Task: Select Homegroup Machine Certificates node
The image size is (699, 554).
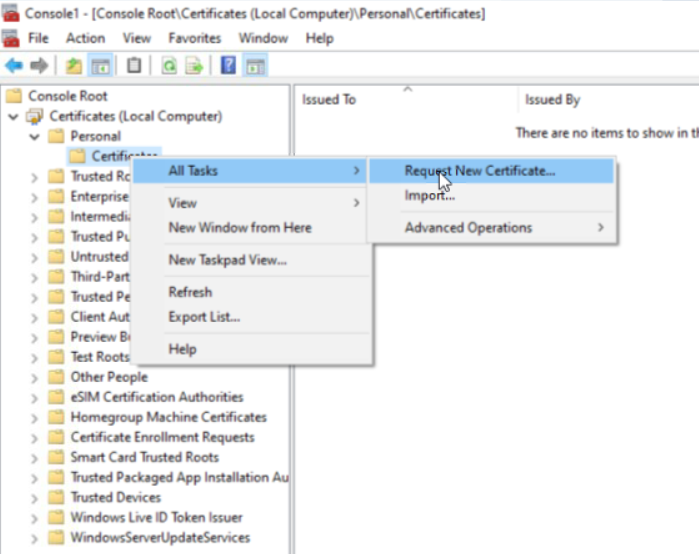Action: pyautogui.click(x=169, y=417)
